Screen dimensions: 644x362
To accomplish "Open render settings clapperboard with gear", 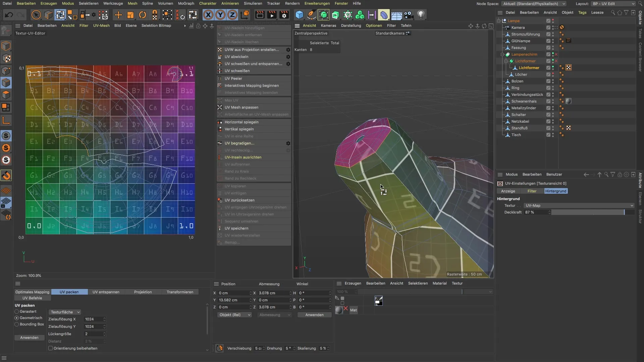I will click(x=284, y=15).
